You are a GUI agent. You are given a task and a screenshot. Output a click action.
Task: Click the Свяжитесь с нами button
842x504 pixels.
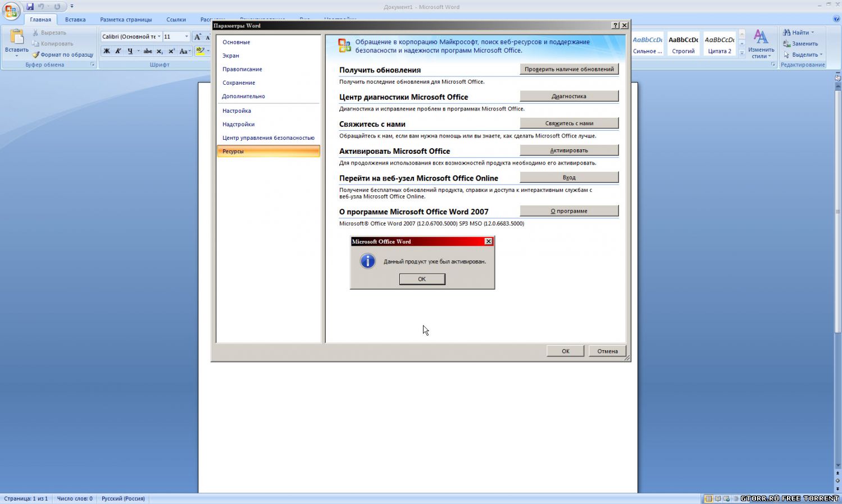[x=569, y=123]
